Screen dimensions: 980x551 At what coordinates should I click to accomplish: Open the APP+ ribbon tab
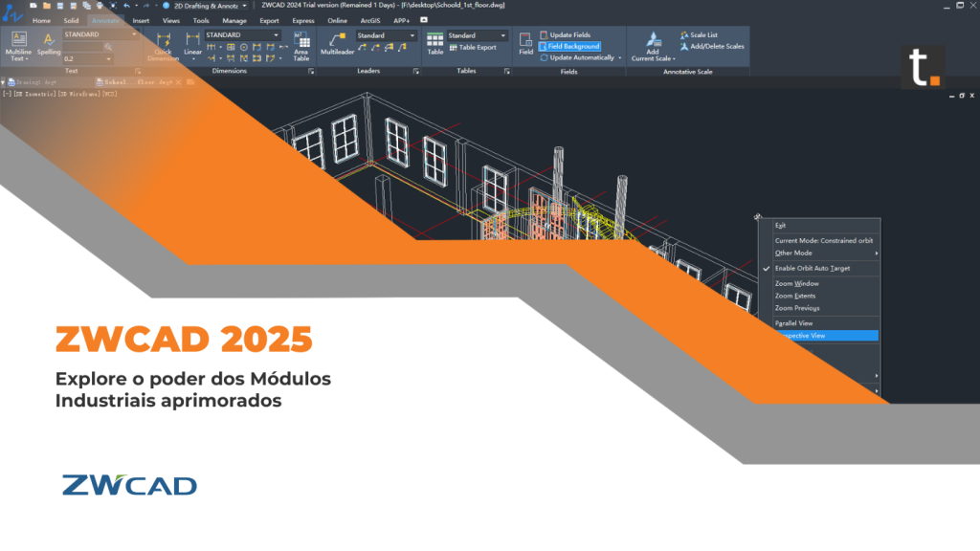[x=402, y=21]
